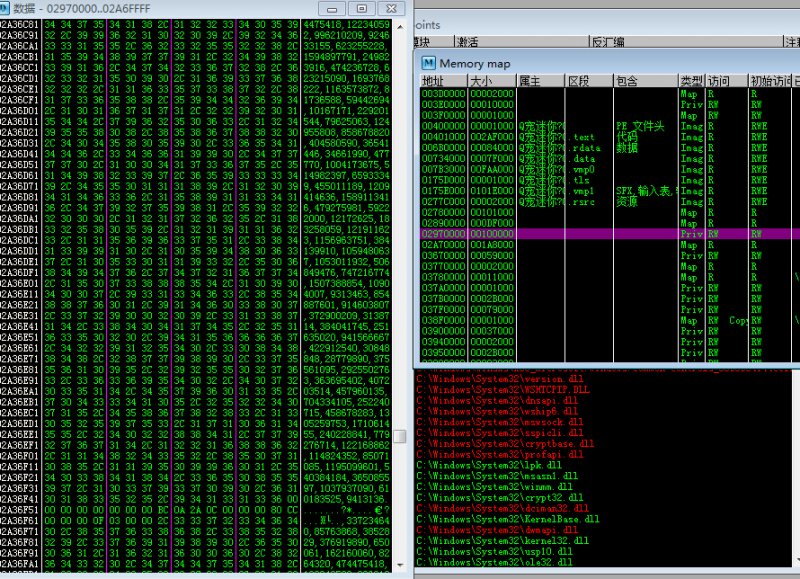800x579 pixels.
Task: Select the .tls section row at 0175D000
Action: [x=610, y=180]
